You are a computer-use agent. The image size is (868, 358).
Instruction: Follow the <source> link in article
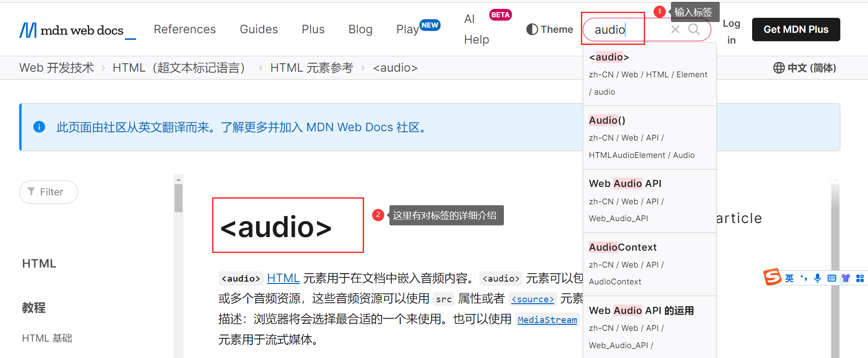533,299
